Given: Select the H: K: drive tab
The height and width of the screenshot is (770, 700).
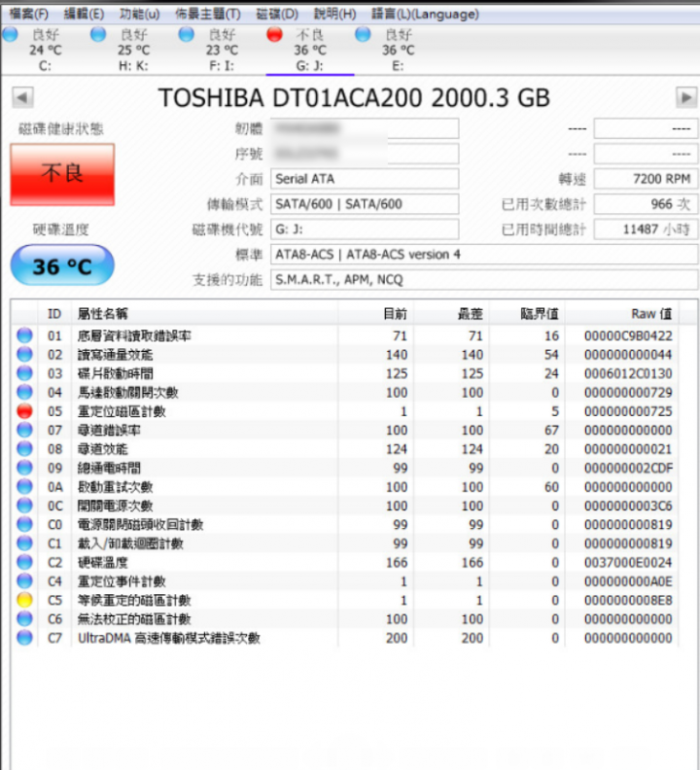Looking at the screenshot, I should click(x=133, y=51).
